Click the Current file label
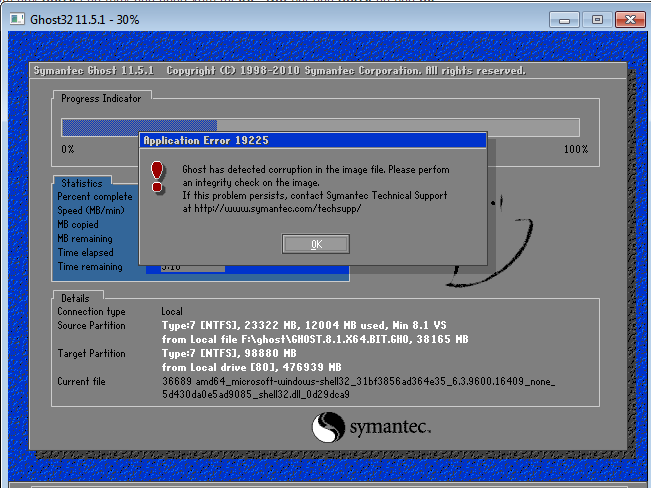The width and height of the screenshot is (659, 488). (x=81, y=382)
